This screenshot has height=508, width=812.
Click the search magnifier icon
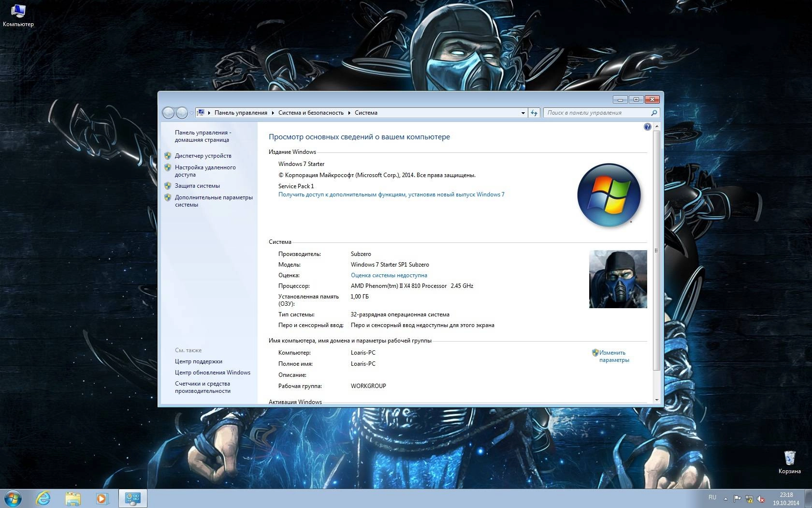654,113
